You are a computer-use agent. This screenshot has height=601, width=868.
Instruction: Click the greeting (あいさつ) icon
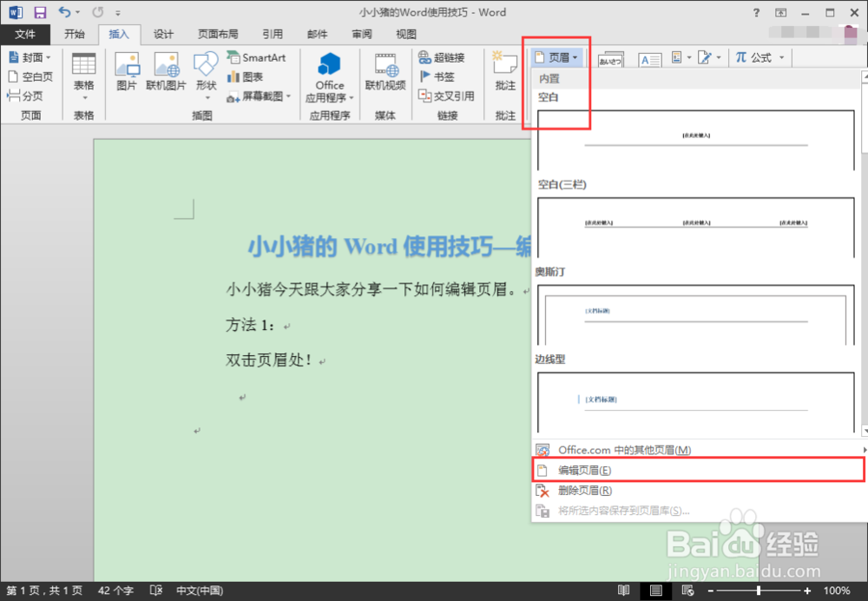610,59
